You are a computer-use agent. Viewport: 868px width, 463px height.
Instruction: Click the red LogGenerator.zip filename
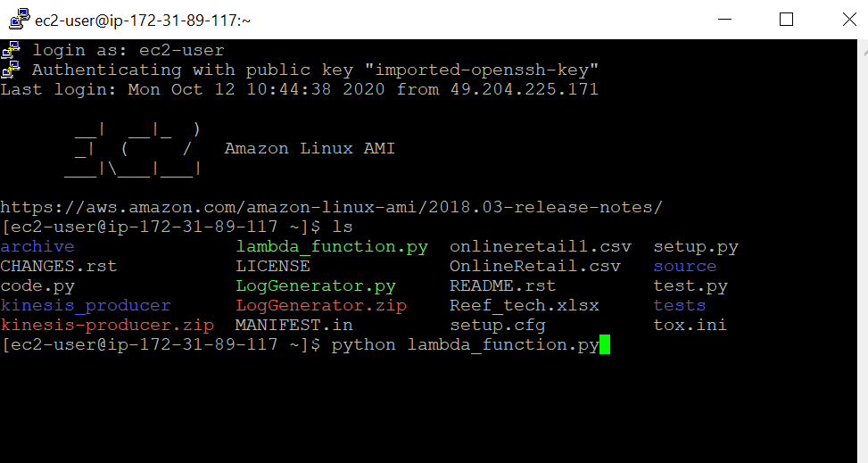(x=321, y=305)
